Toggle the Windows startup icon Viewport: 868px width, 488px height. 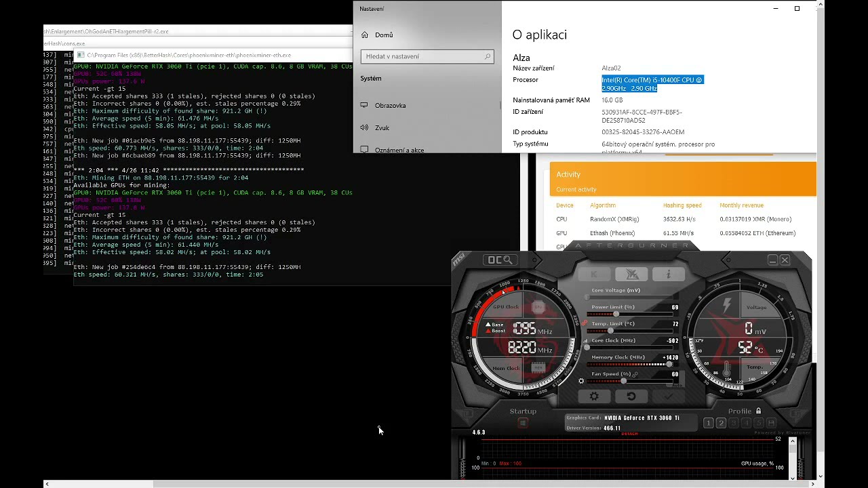click(x=523, y=423)
